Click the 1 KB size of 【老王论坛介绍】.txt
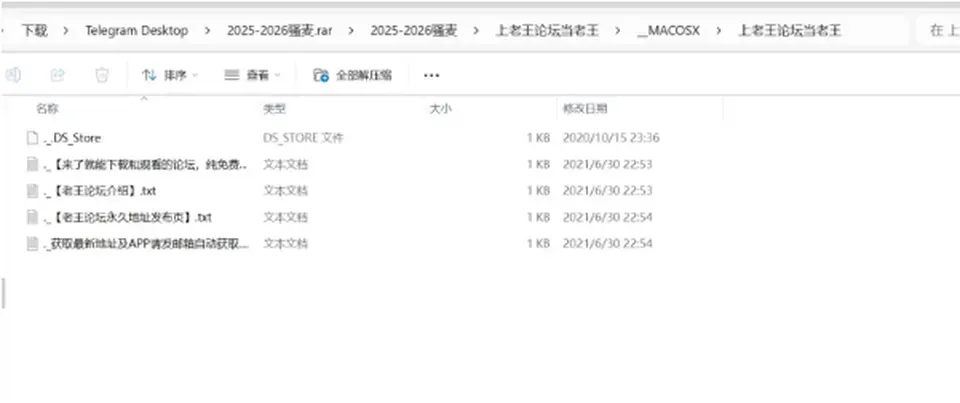Screen dimensions: 960x403 click(x=538, y=190)
